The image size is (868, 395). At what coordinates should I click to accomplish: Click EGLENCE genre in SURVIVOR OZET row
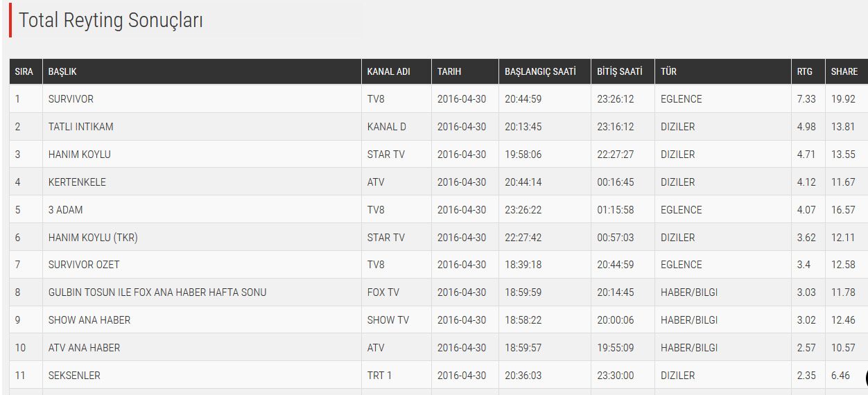[x=682, y=265]
